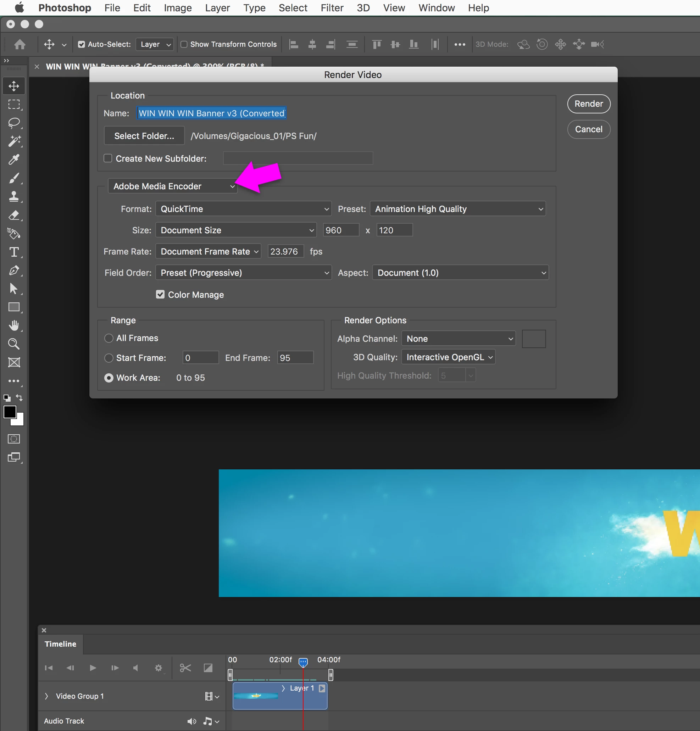Pick the Eyedropper tool
The image size is (700, 731).
(x=14, y=160)
